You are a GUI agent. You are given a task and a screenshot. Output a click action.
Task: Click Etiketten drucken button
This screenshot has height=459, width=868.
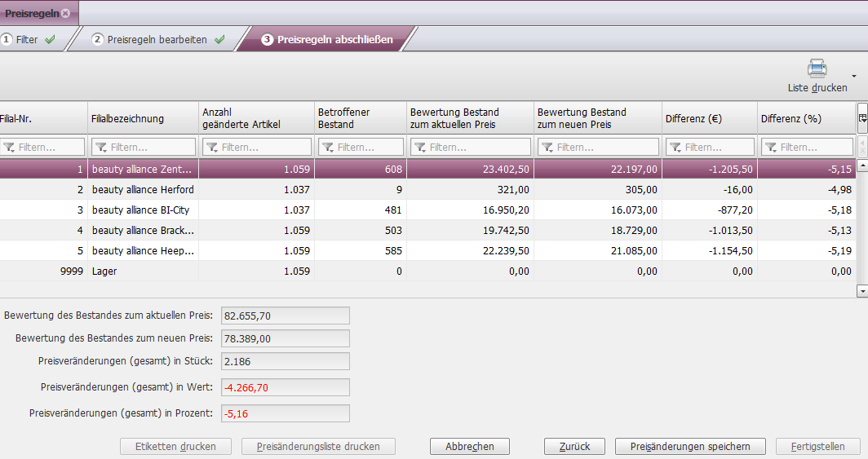click(x=175, y=446)
